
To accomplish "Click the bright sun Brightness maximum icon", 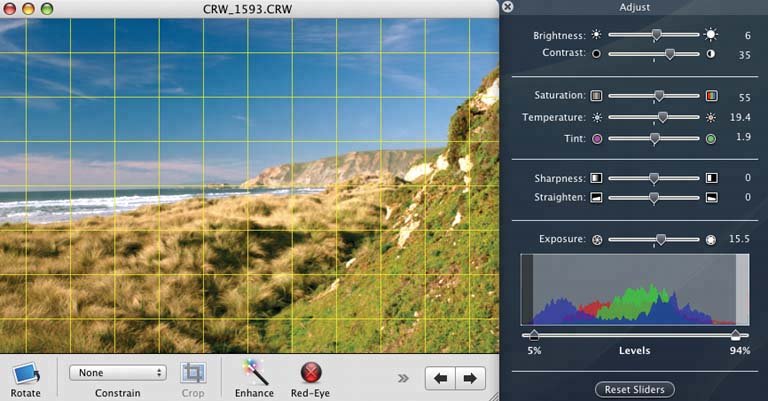I will (711, 34).
